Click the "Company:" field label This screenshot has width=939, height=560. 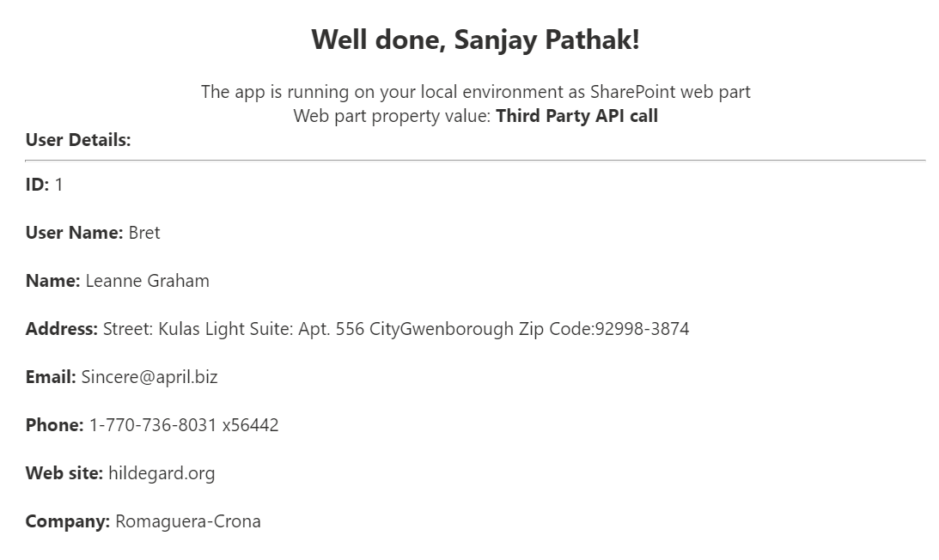point(67,521)
